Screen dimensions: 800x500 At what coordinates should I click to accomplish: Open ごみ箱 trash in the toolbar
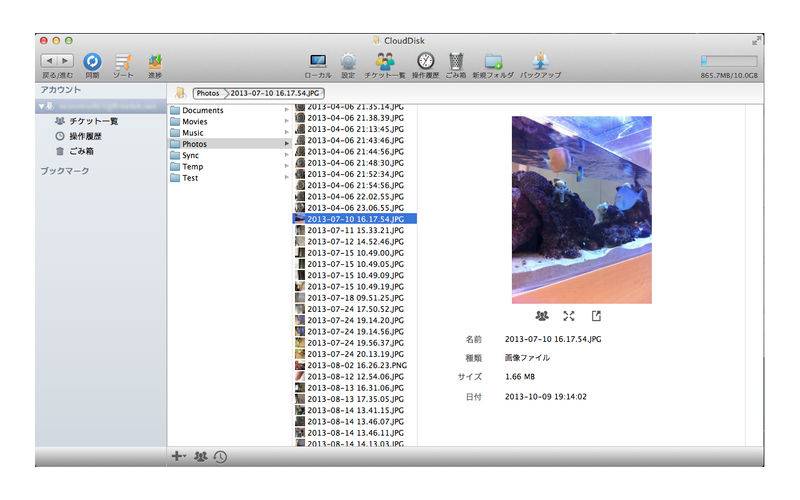coord(456,61)
